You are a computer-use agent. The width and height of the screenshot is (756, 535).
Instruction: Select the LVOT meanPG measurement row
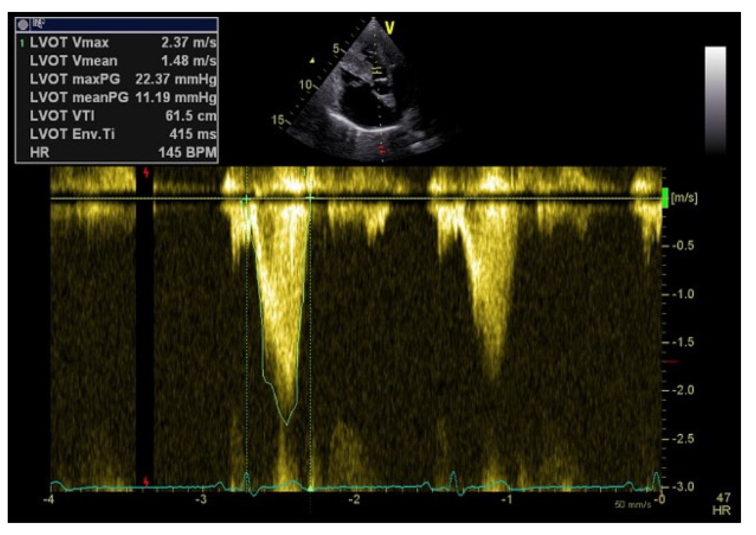[x=116, y=97]
